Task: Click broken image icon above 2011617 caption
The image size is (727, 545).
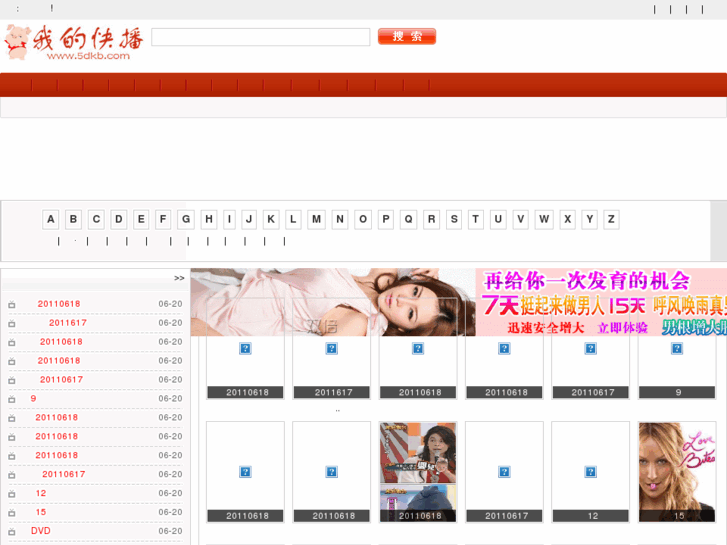Action: pos(332,348)
